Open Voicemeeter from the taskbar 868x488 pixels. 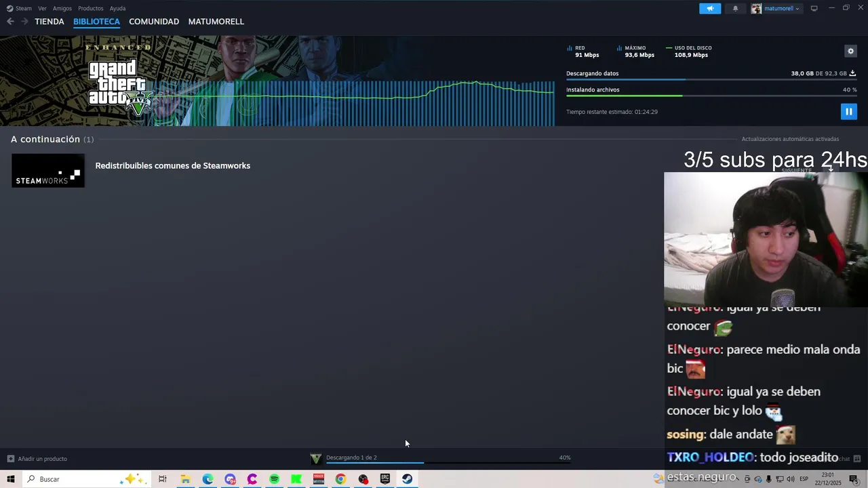tap(319, 479)
